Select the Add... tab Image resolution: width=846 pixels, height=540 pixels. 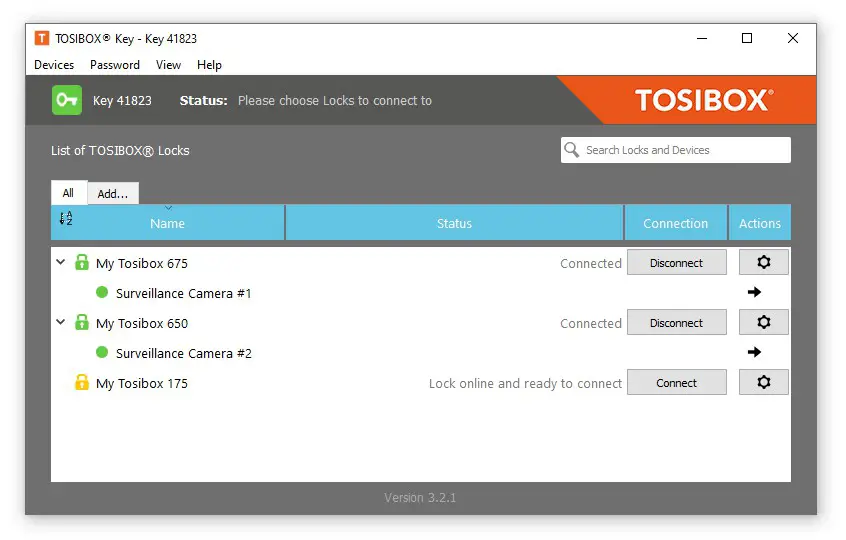pyautogui.click(x=113, y=194)
